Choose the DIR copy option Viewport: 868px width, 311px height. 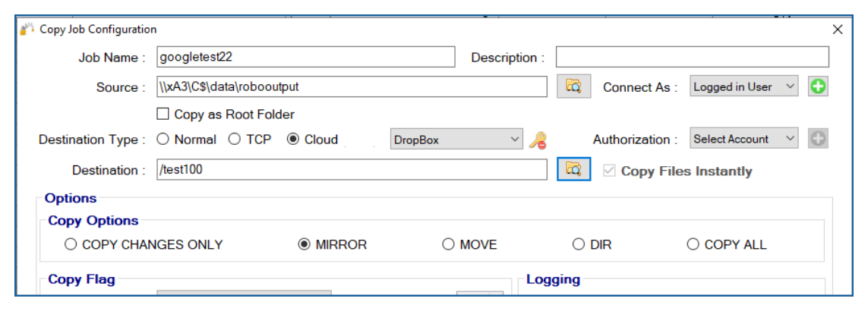(x=579, y=244)
